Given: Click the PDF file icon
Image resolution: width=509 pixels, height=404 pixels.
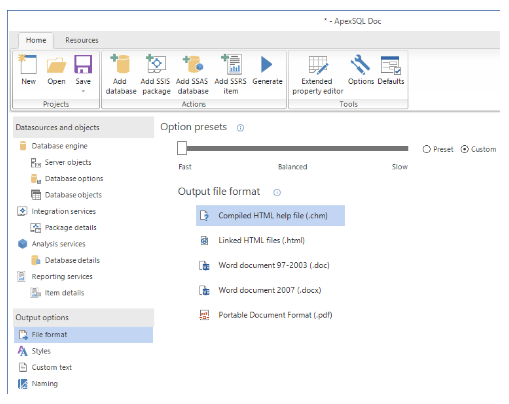Looking at the screenshot, I should pos(204,315).
